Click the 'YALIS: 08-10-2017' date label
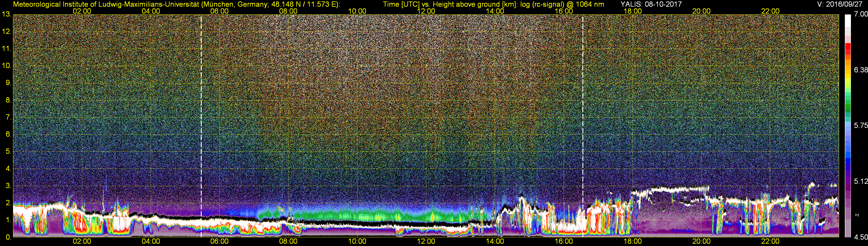Screen dimensions: 868x246 click(651, 4)
